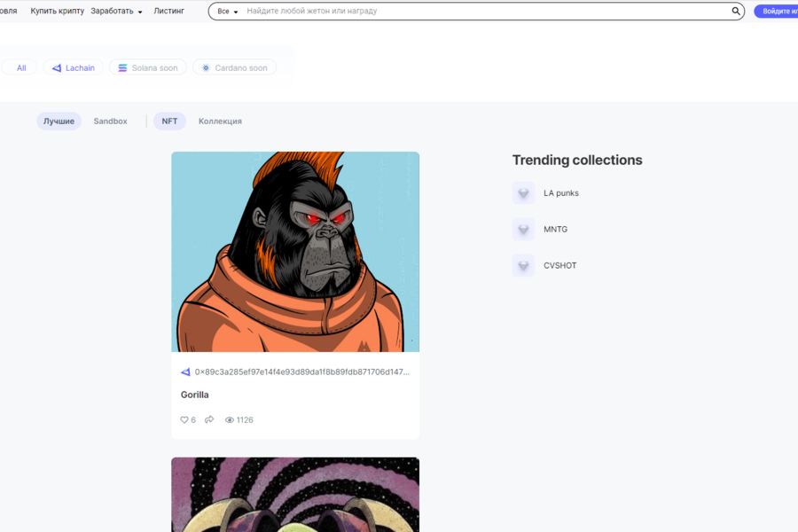This screenshot has height=532, width=798.
Task: Toggle the Lachain network filter
Action: click(74, 68)
